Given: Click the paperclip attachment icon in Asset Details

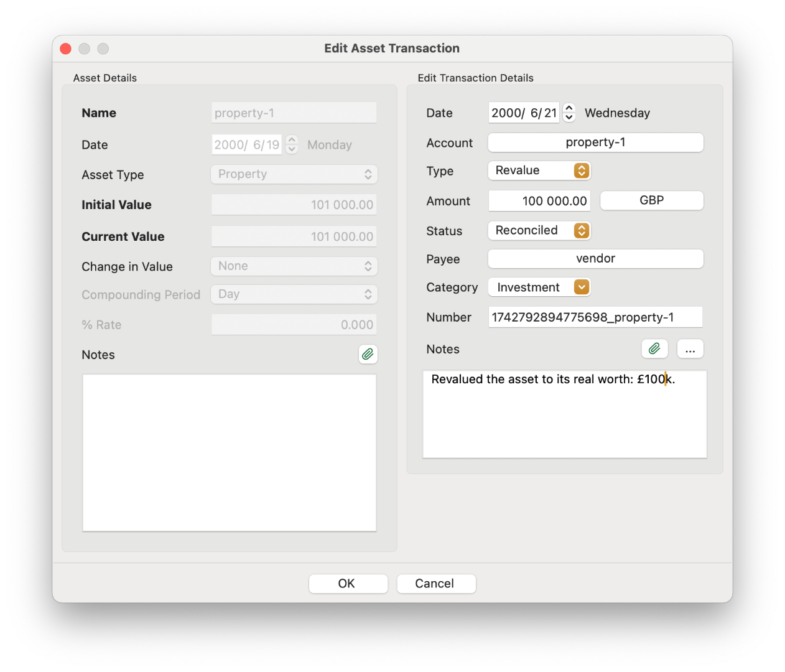Looking at the screenshot, I should (x=368, y=354).
